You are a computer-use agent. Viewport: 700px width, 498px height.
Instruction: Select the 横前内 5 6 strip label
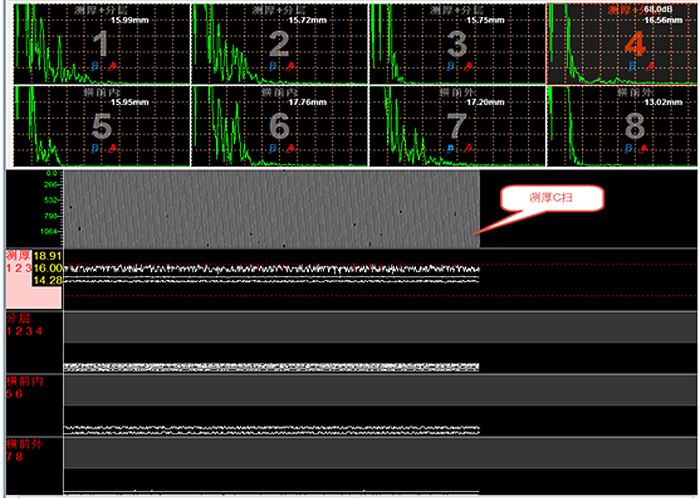(21, 387)
